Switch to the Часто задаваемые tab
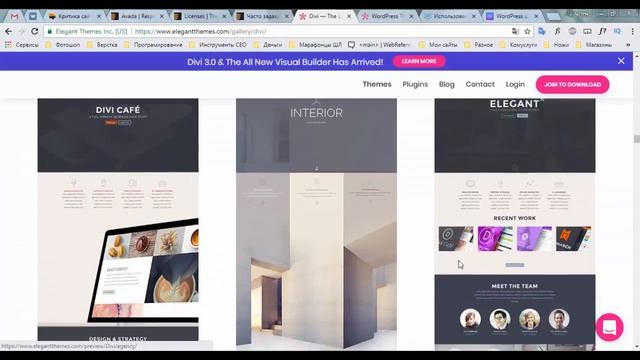Image resolution: width=640 pixels, height=360 pixels. 262,16
